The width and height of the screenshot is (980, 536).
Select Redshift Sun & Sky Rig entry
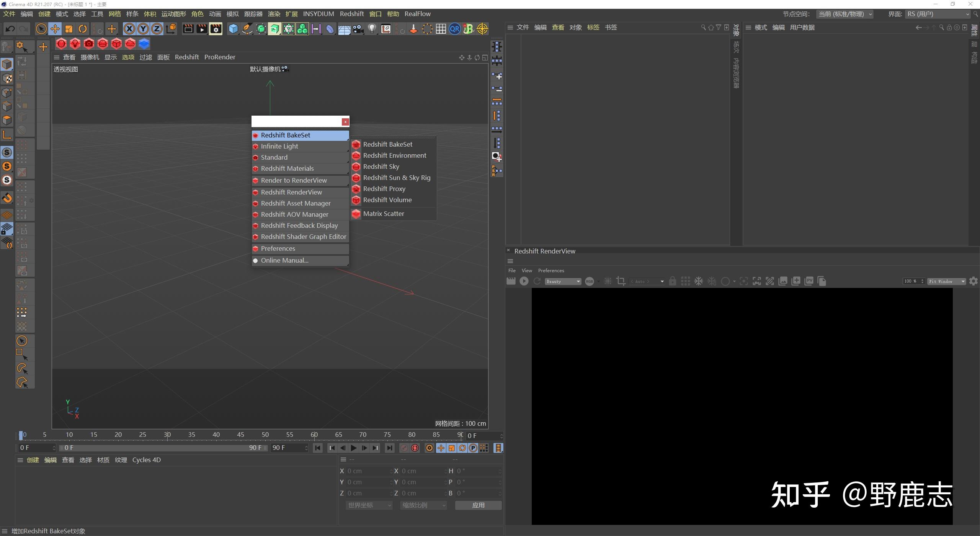coord(396,178)
